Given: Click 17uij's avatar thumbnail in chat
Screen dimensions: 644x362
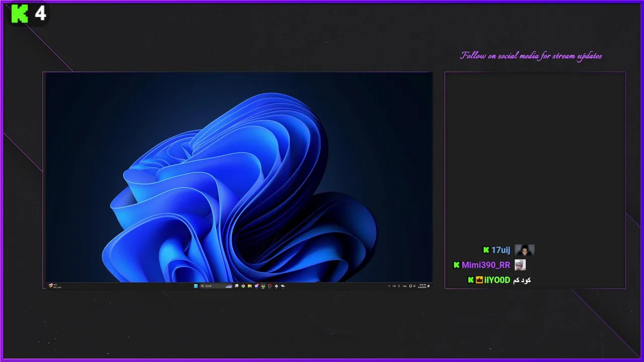Looking at the screenshot, I should [x=524, y=250].
